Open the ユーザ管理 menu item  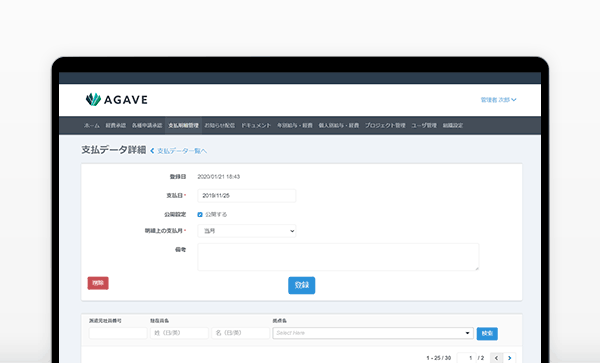[x=424, y=125]
